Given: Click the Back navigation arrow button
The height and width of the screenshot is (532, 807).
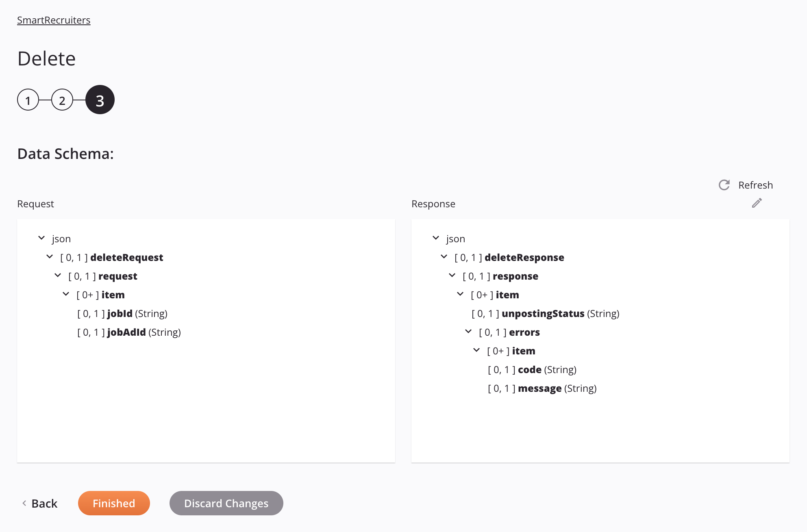Looking at the screenshot, I should pos(24,503).
